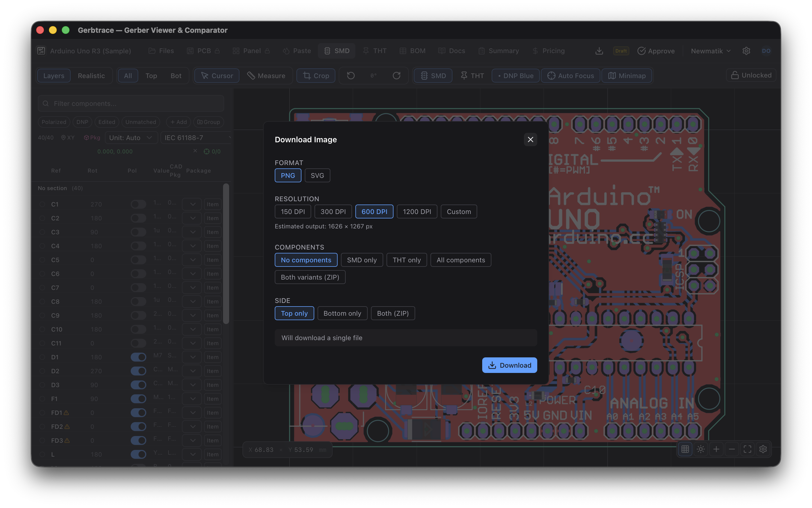Open the settings gear in top bar

746,51
